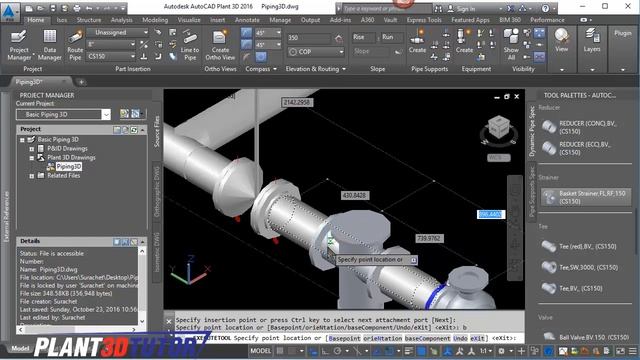Open the Data Manager tool

[x=49, y=45]
